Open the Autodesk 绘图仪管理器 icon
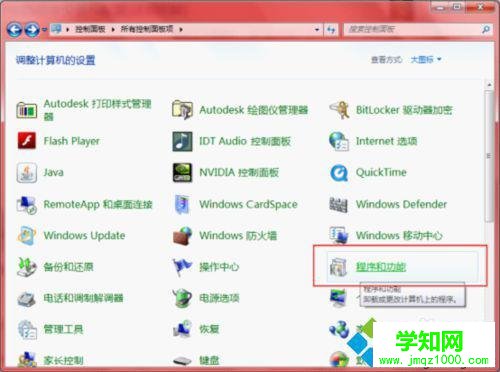Image resolution: width=500 pixels, height=372 pixels. [x=182, y=110]
